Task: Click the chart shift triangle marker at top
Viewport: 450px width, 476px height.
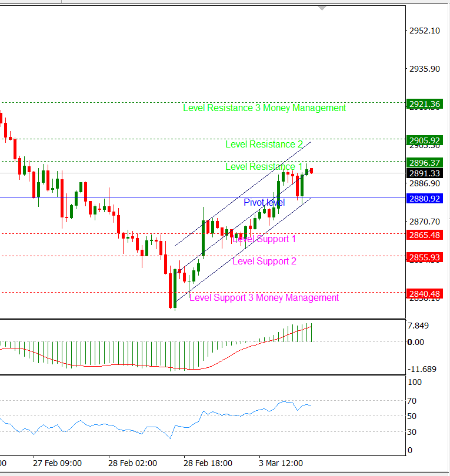Action: pyautogui.click(x=322, y=8)
